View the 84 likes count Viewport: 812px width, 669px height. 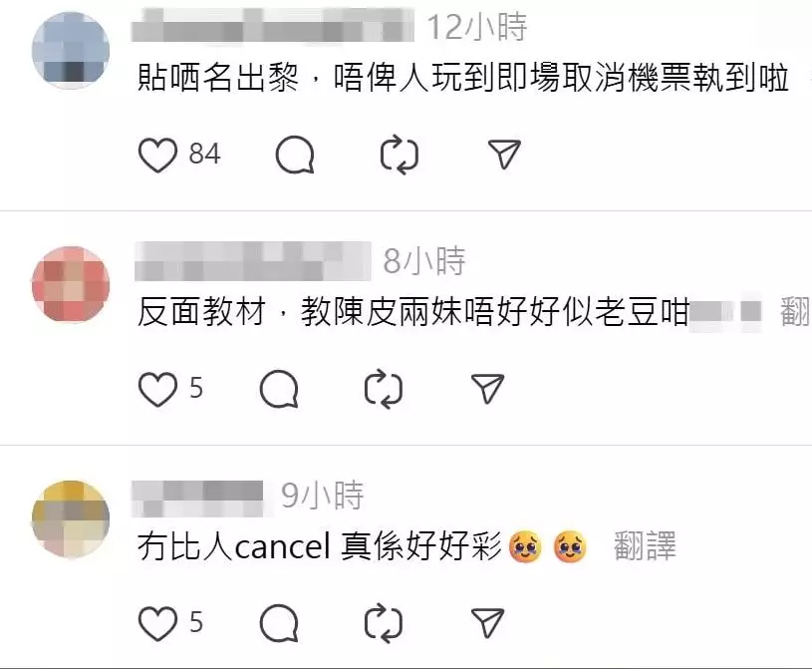tap(204, 154)
